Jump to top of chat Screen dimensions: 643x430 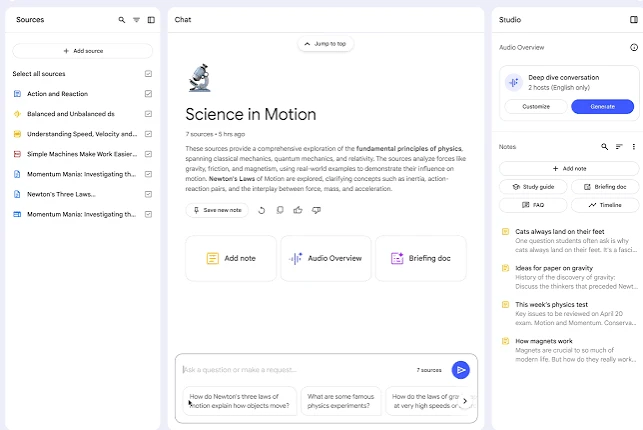[326, 44]
